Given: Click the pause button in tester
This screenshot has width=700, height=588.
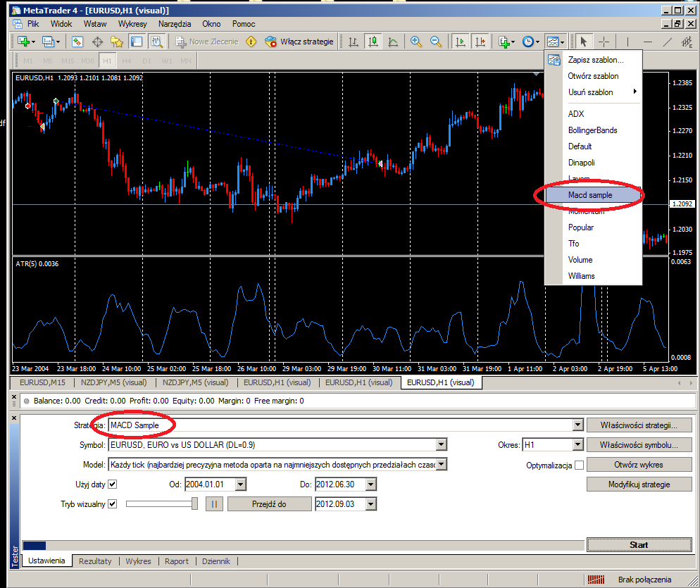Looking at the screenshot, I should click(214, 504).
